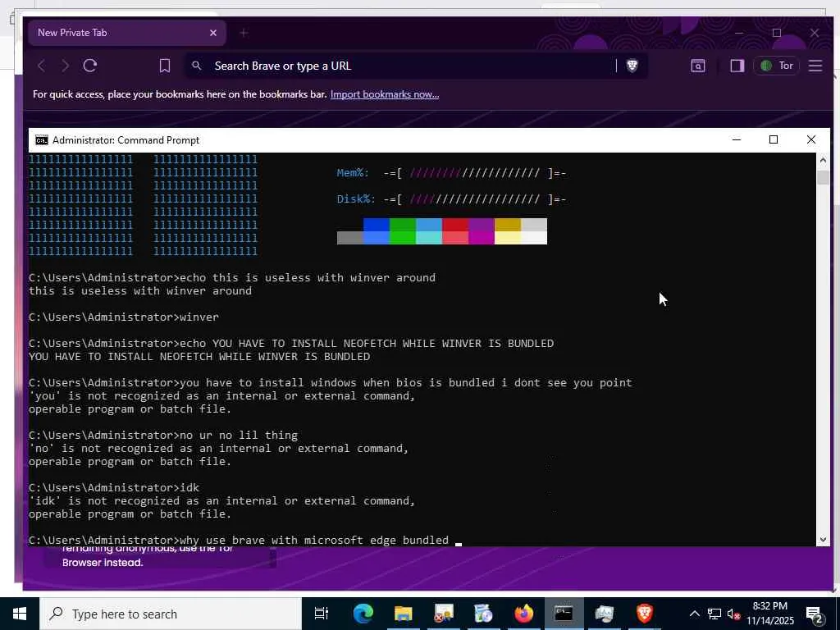Launch Microsoft Edge from the taskbar
The width and height of the screenshot is (840, 630).
[363, 614]
